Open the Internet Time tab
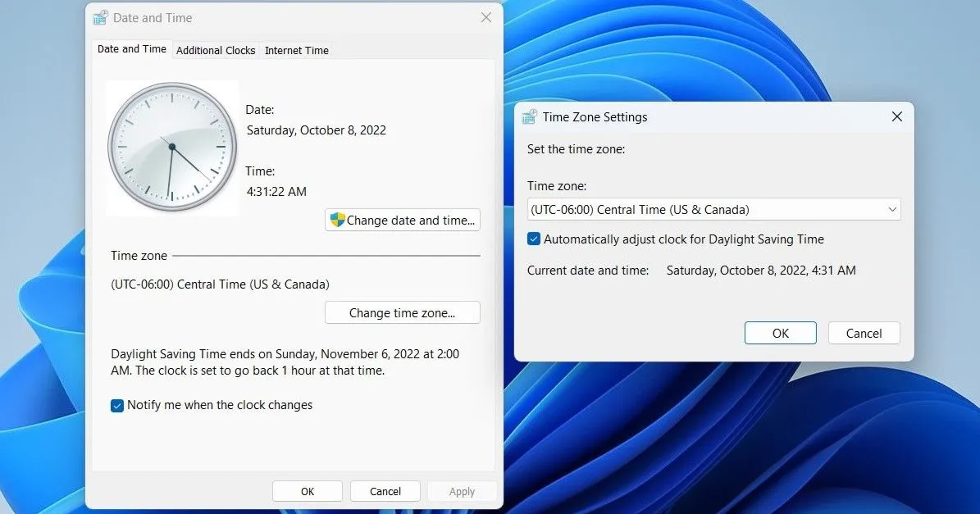Image resolution: width=980 pixels, height=514 pixels. click(x=297, y=51)
